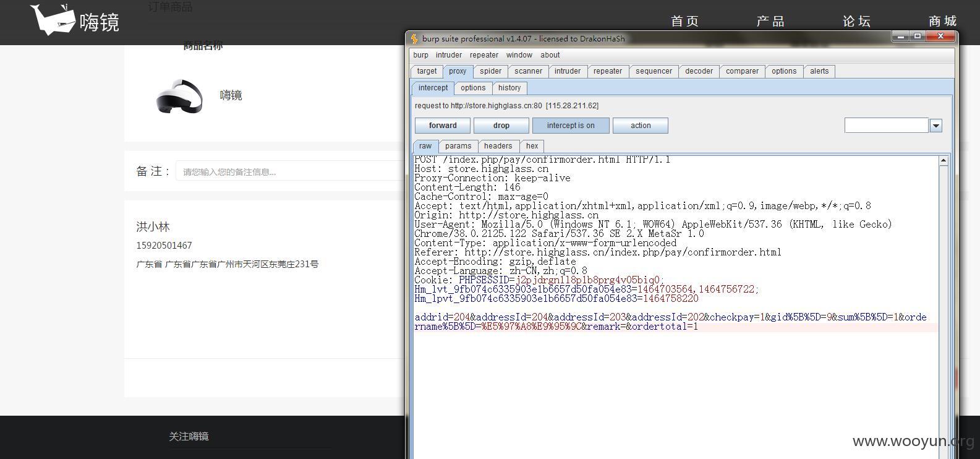Open the intruder tool tab
This screenshot has width=980, height=459.
(568, 71)
